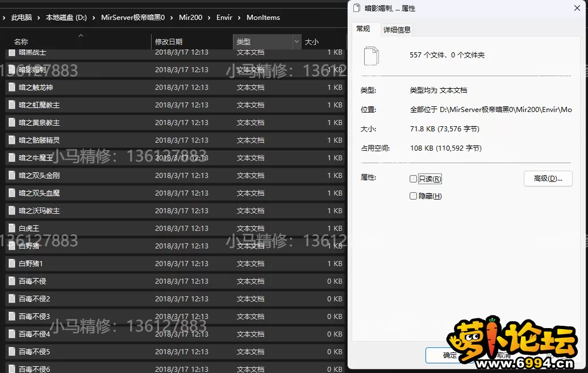Click the 暗之虹魔教主 text file icon

[11, 105]
